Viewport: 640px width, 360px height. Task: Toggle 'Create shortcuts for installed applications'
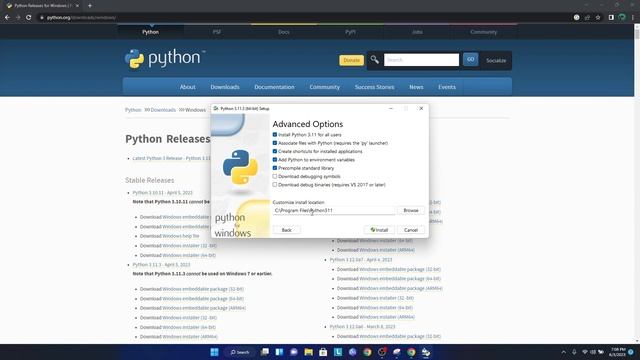(275, 151)
